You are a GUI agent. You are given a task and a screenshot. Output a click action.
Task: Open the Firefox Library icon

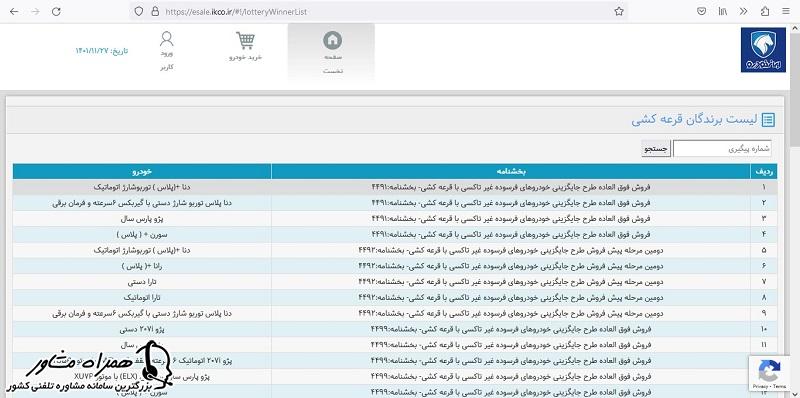723,11
